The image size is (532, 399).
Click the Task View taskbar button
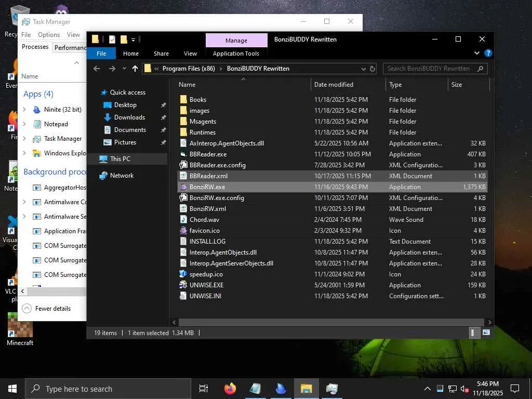[204, 389]
